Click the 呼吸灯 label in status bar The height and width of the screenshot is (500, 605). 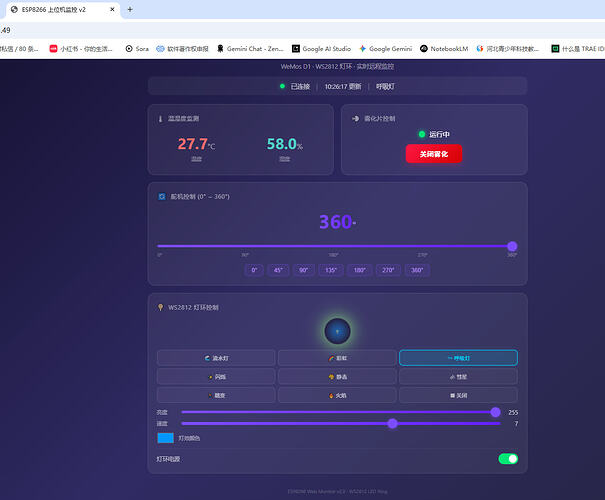click(x=385, y=86)
